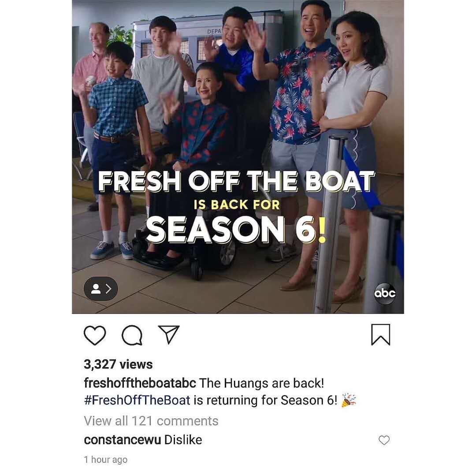The width and height of the screenshot is (476, 476).
Task: Open the #FreshOffTheBoat hashtag
Action: pos(137,400)
